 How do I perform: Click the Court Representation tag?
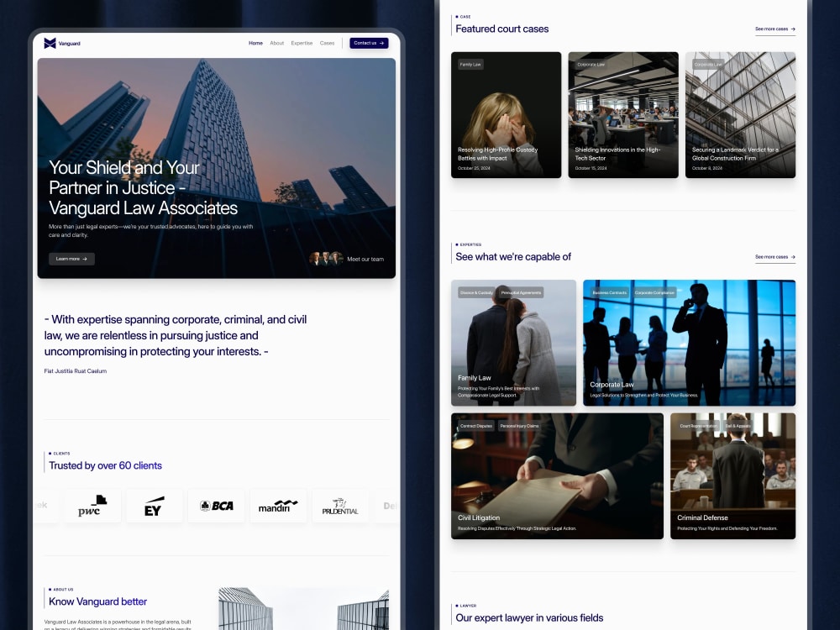point(698,426)
